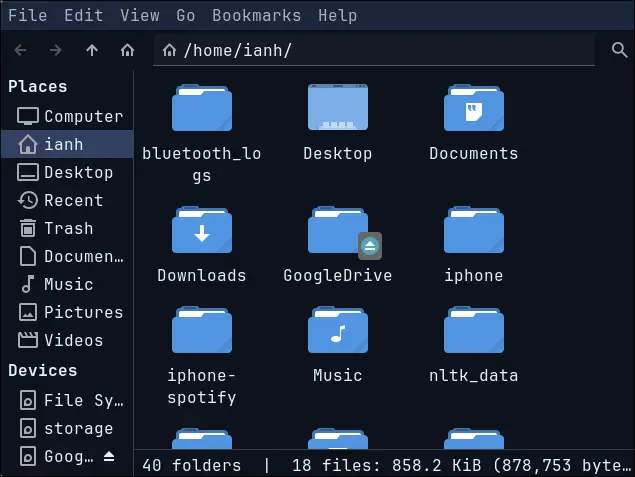Select the nltk_data folder icon
This screenshot has height=477, width=635.
474,330
